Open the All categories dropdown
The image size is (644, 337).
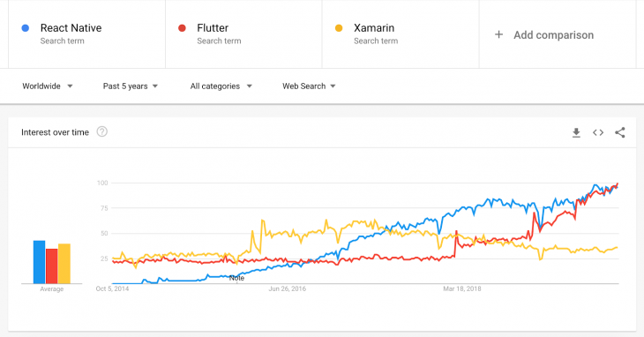pyautogui.click(x=221, y=86)
